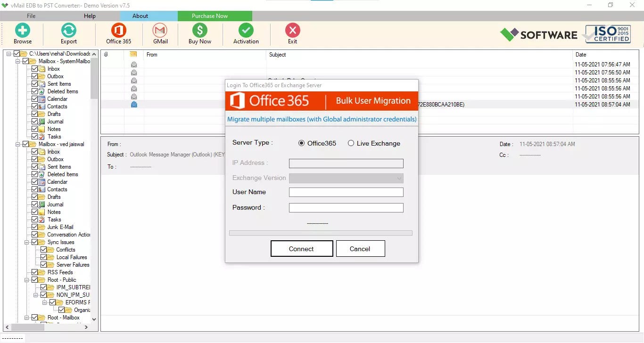Click Deleted Items recycle icon under SystemMailbox
The height and width of the screenshot is (343, 644).
pyautogui.click(x=42, y=91)
